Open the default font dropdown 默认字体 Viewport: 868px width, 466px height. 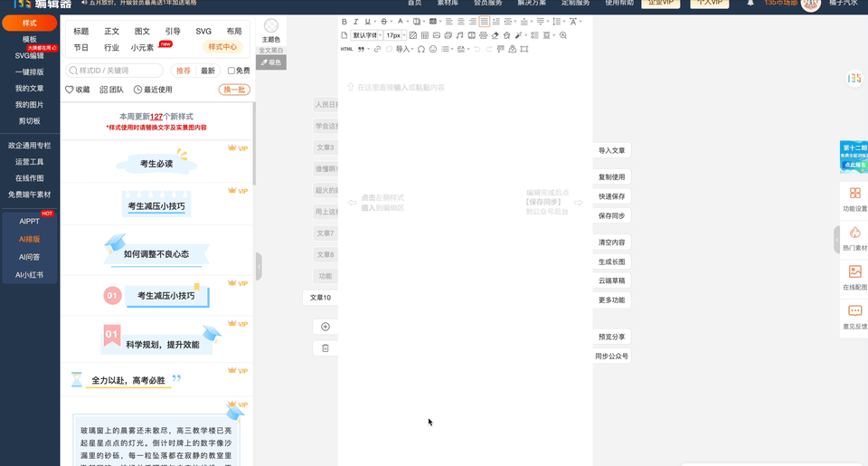point(367,35)
